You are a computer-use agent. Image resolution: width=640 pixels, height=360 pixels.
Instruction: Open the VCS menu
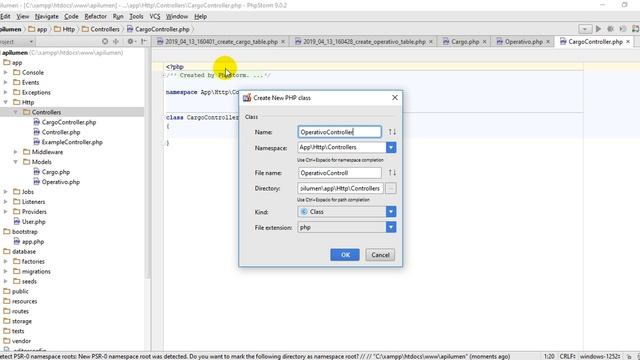tap(155, 16)
